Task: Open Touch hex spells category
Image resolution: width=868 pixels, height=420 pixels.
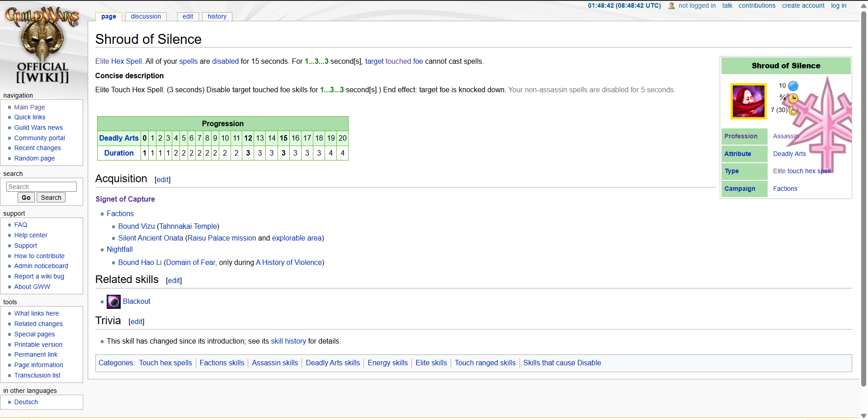Action: click(165, 363)
